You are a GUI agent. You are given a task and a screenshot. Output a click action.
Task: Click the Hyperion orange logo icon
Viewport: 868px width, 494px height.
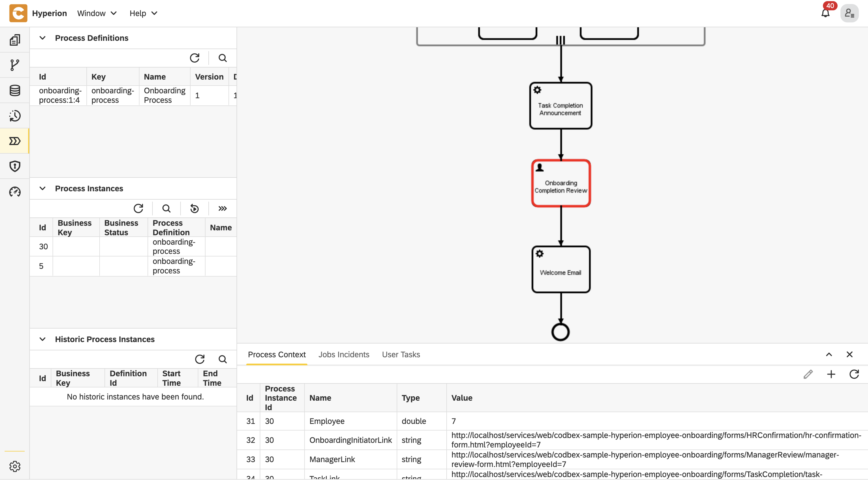18,13
